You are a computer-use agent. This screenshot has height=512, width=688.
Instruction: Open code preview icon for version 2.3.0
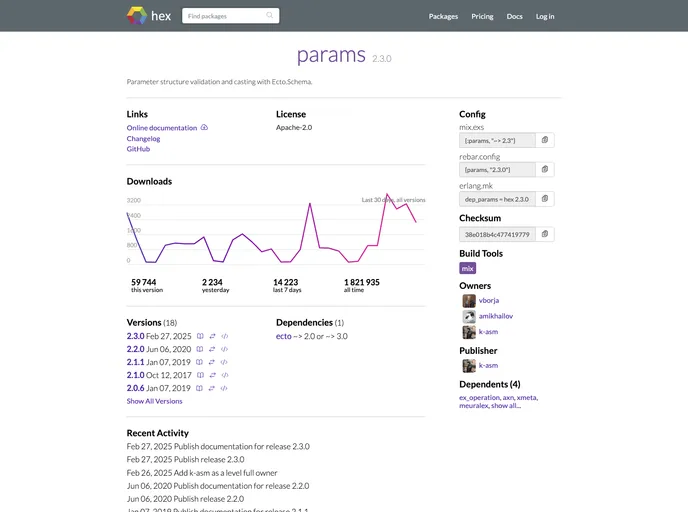pos(225,336)
